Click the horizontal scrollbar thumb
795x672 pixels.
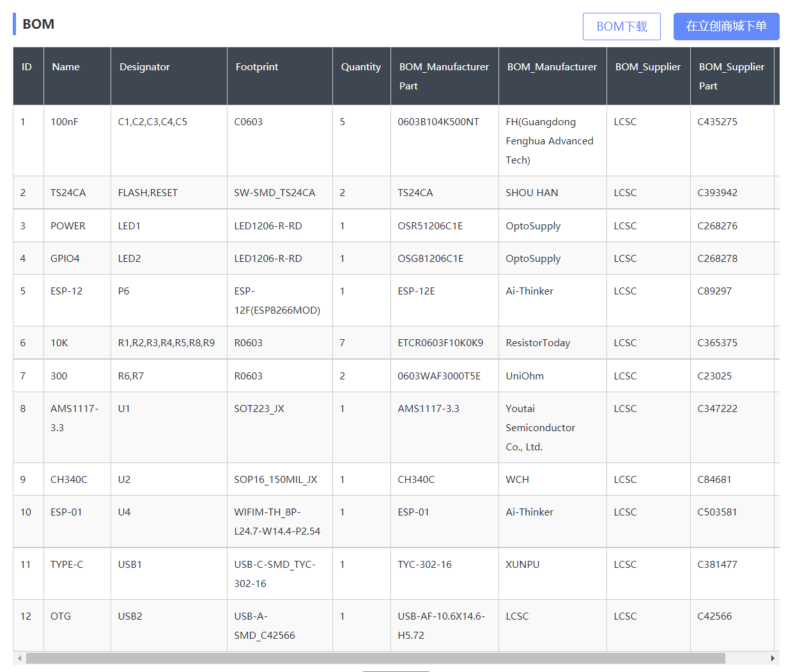[x=376, y=658]
